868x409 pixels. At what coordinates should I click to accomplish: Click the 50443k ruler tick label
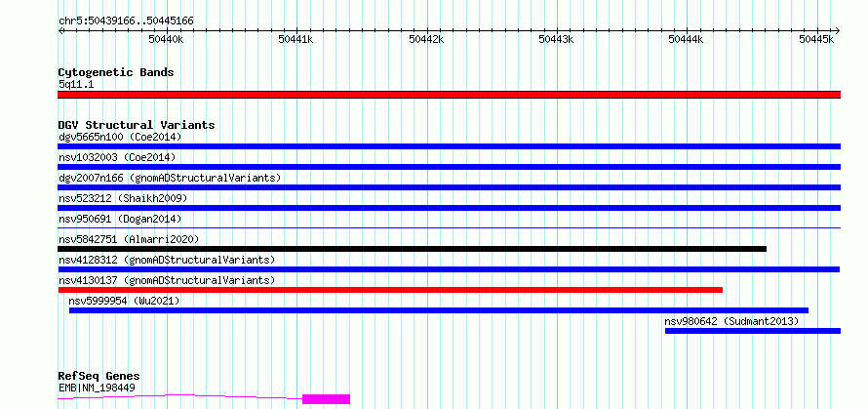(556, 39)
